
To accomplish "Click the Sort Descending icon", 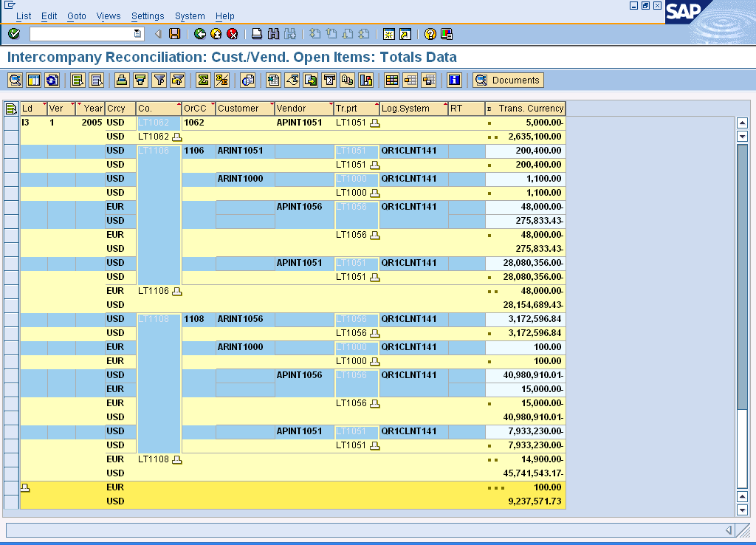I will [x=140, y=80].
